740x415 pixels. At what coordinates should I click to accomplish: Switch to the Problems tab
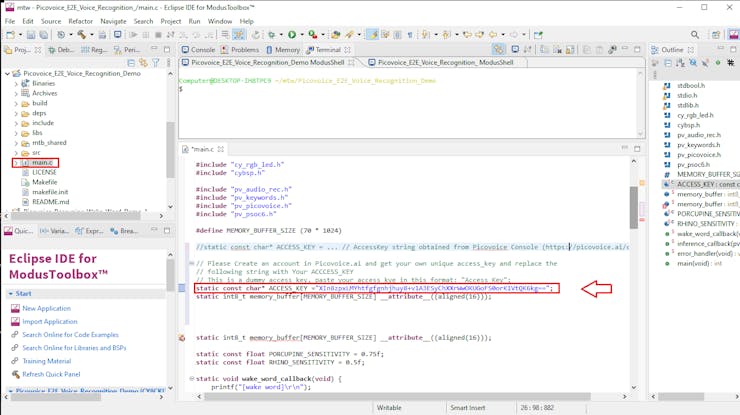point(240,49)
